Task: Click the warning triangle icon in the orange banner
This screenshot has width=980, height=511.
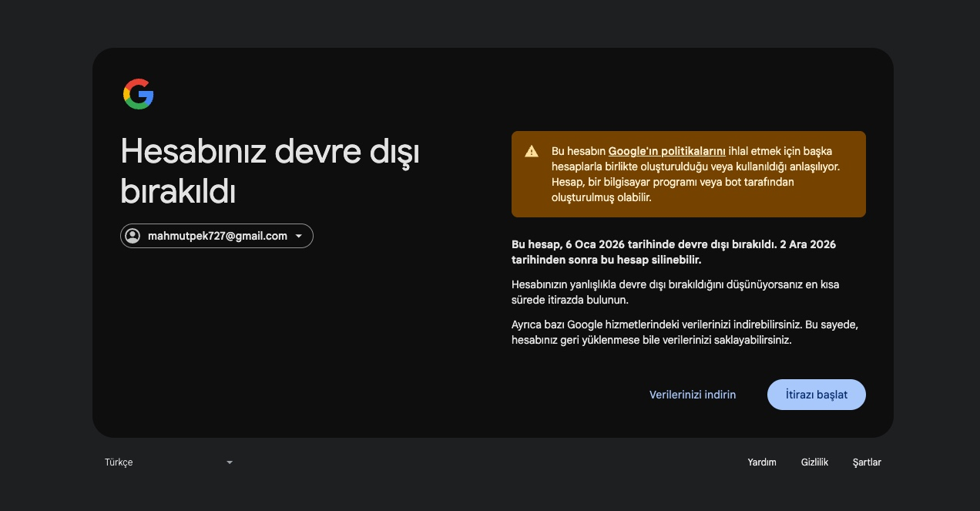Action: (x=532, y=151)
